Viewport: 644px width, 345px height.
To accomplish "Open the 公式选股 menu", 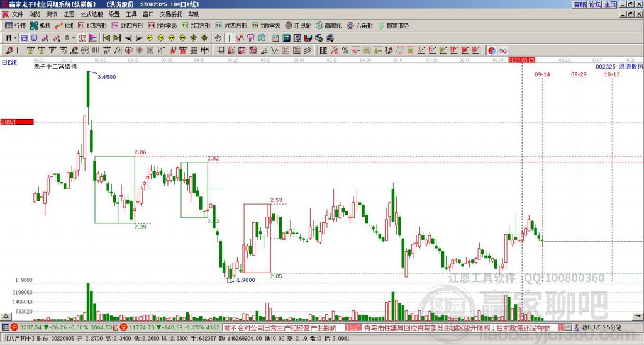I will (x=92, y=14).
